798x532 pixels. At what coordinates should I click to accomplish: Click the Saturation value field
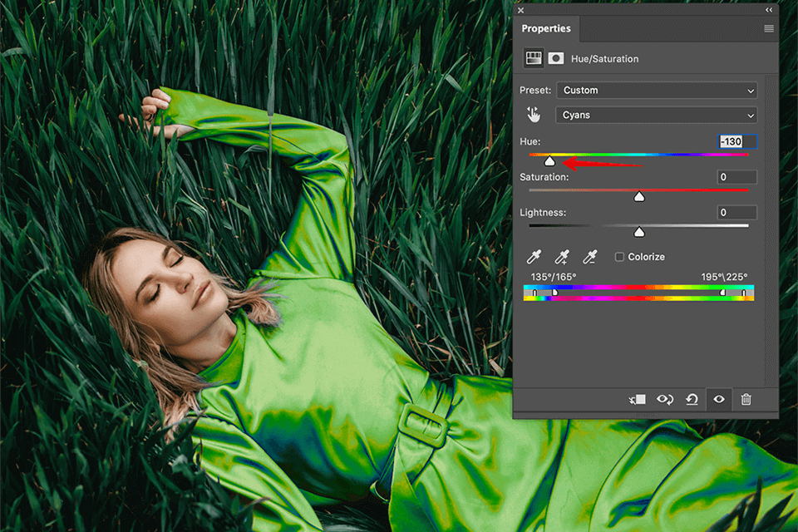[737, 177]
